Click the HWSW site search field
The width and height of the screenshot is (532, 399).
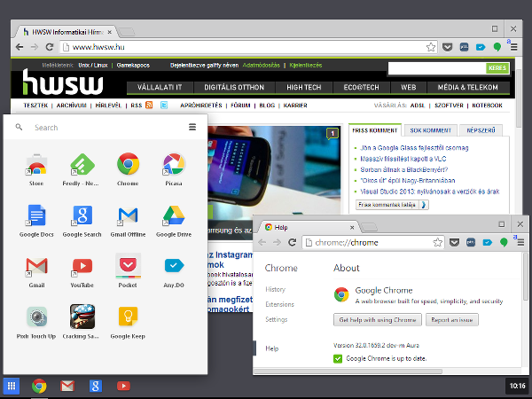click(437, 68)
